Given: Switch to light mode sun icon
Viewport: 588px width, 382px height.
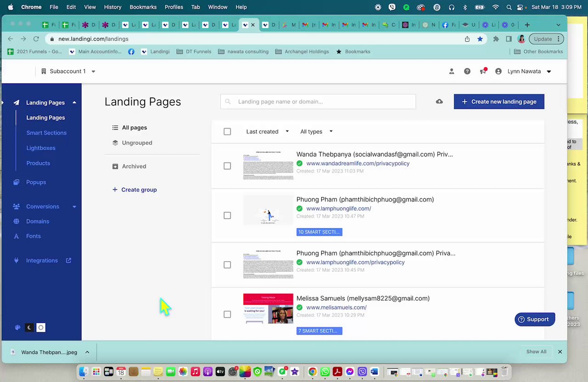Looking at the screenshot, I should tap(41, 327).
